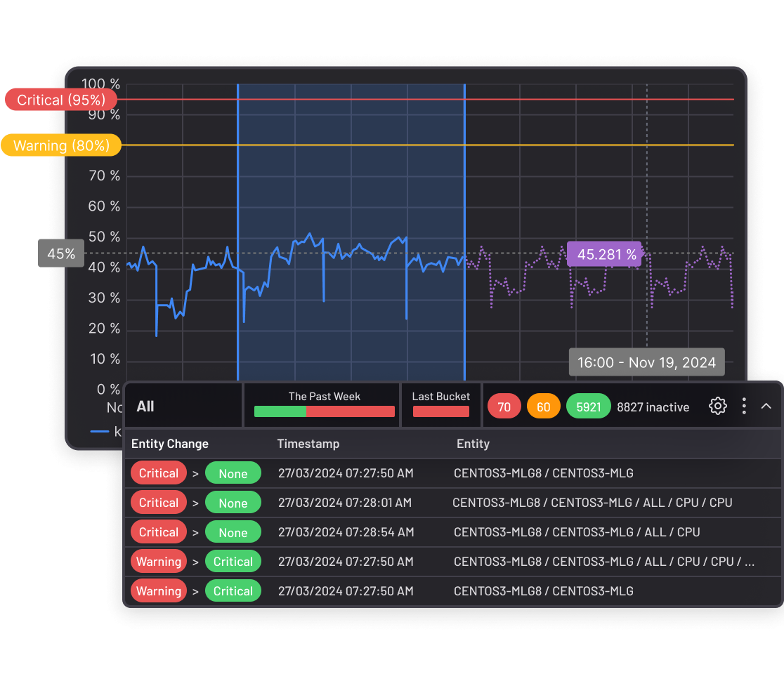Click the 16:00 - Nov 19, 2024 time marker

pyautogui.click(x=646, y=363)
